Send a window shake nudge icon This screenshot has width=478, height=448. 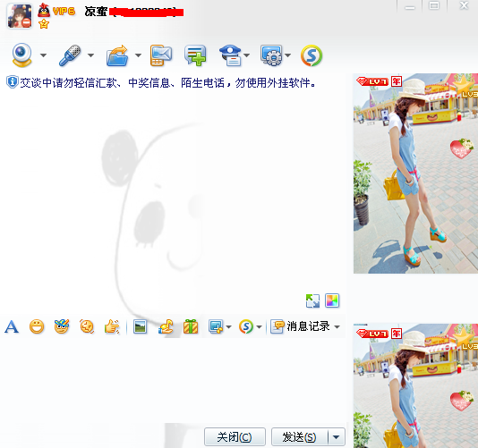click(x=87, y=326)
